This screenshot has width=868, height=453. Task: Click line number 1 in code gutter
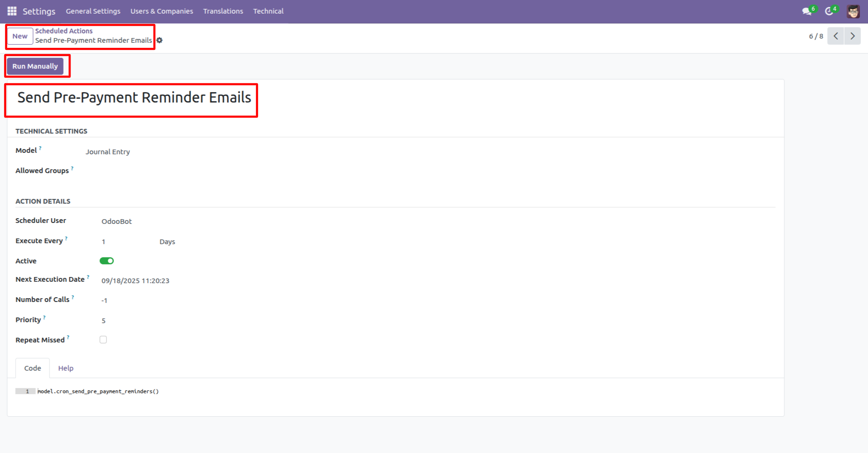pos(27,391)
